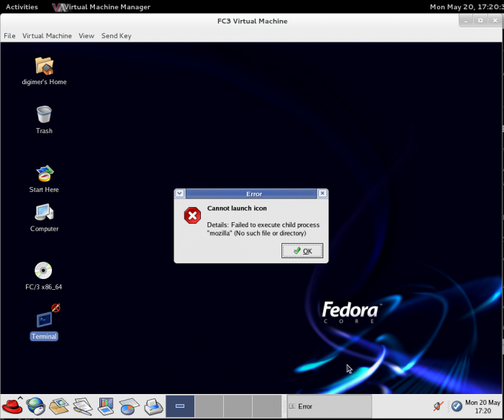Open the Red Hat main menu

[12, 406]
